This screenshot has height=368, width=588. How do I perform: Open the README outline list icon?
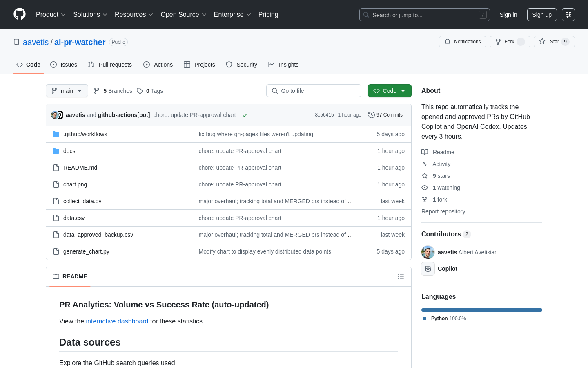point(401,277)
